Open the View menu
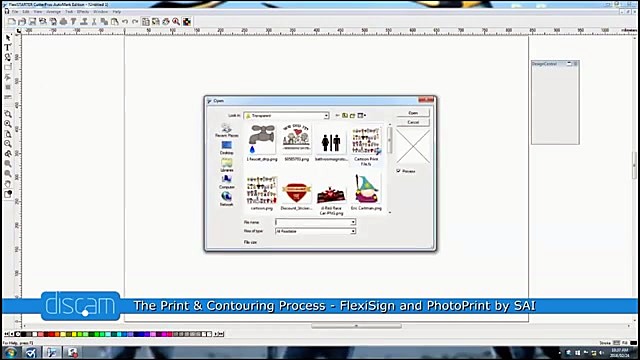Viewport: 640px width, 360px height. point(38,12)
